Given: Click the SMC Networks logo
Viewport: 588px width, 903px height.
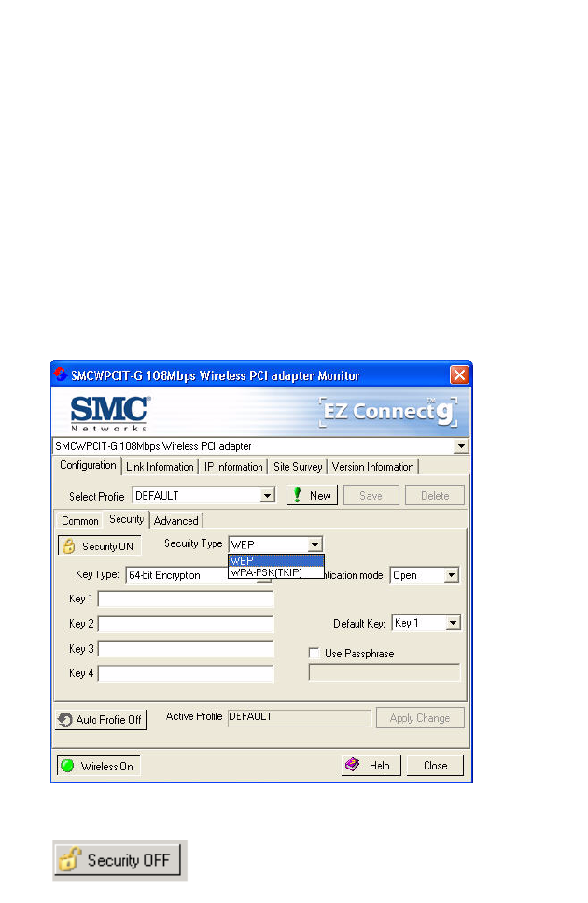Looking at the screenshot, I should click(109, 414).
